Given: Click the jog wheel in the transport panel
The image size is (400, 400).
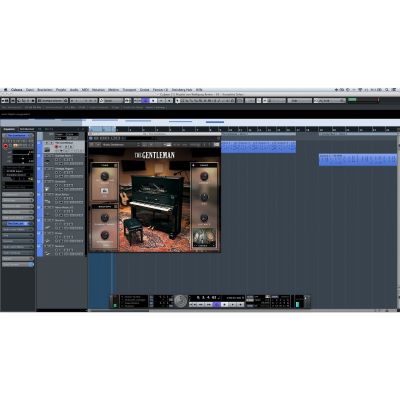Looking at the screenshot, I should point(181,301).
